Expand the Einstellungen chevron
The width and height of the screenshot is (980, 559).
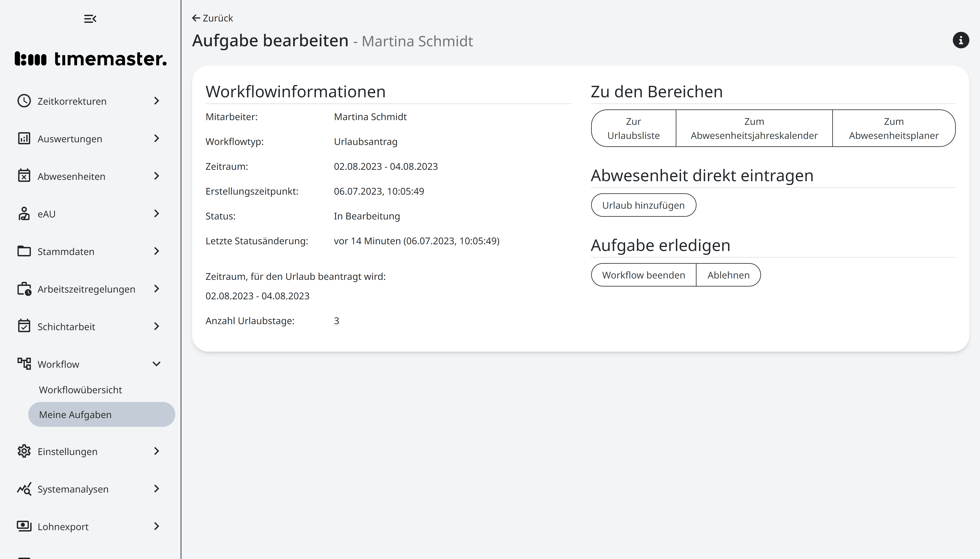[156, 451]
